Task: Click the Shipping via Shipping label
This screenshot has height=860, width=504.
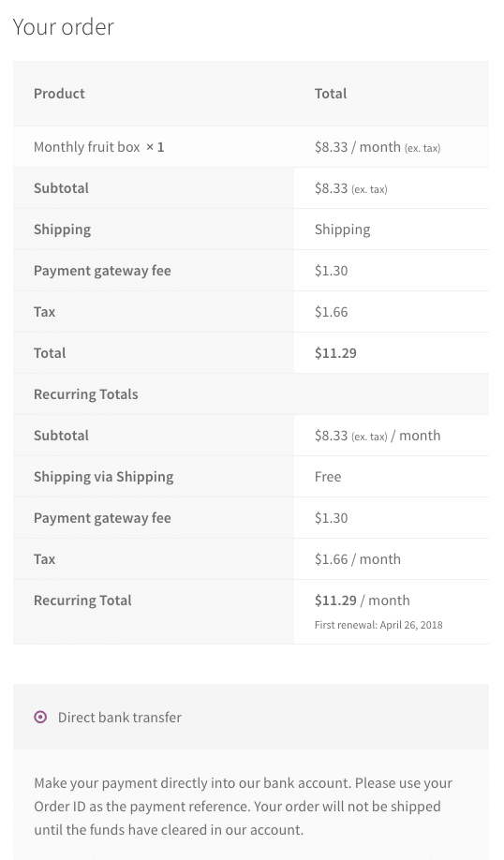Action: 104,477
